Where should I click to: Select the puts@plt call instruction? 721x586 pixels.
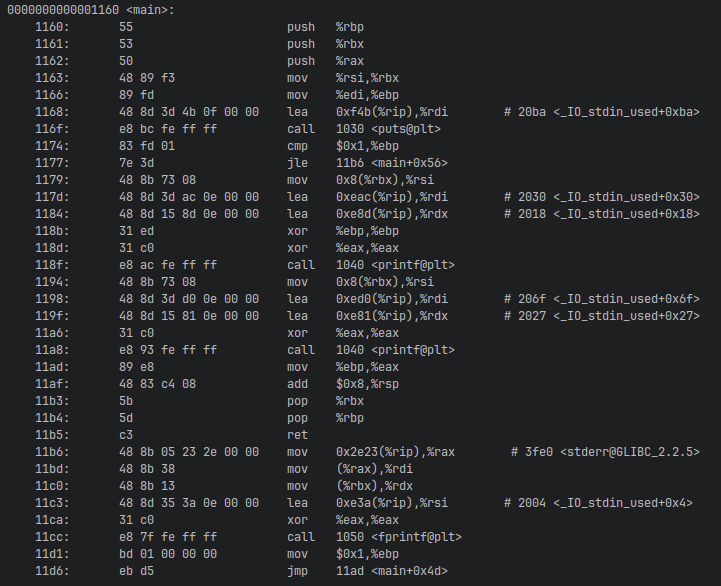[363, 129]
